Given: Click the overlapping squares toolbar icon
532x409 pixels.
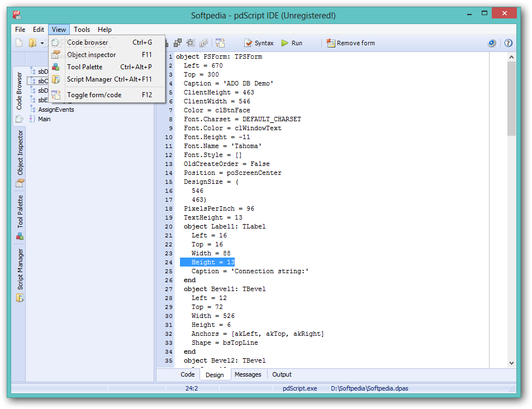Looking at the screenshot, I should tap(178, 42).
